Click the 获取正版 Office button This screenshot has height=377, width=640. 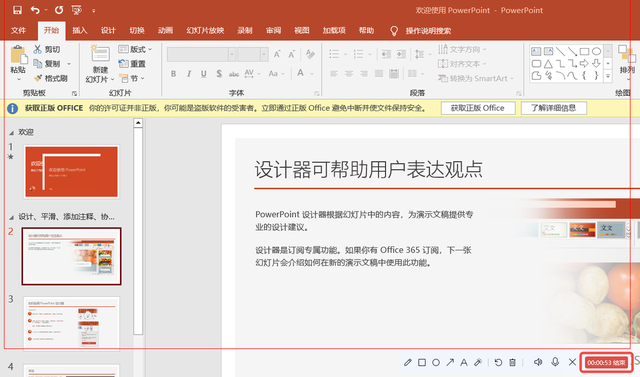pyautogui.click(x=478, y=108)
